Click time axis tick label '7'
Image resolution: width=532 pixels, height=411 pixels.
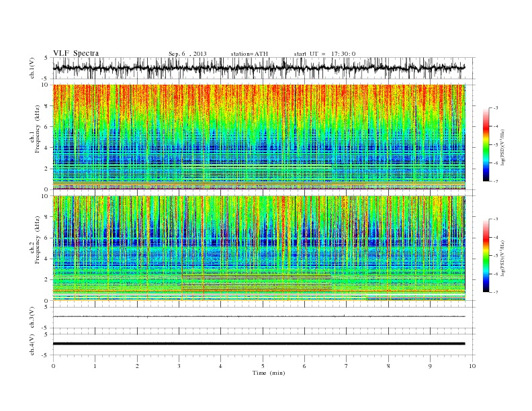pyautogui.click(x=347, y=366)
